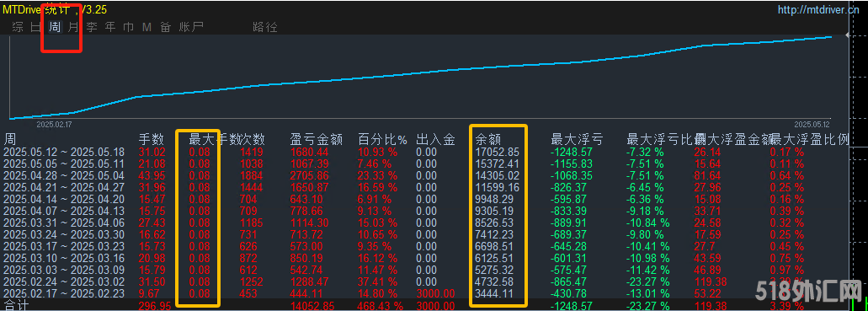Click the 最大浮亏 column header
The image size is (868, 311).
click(577, 139)
